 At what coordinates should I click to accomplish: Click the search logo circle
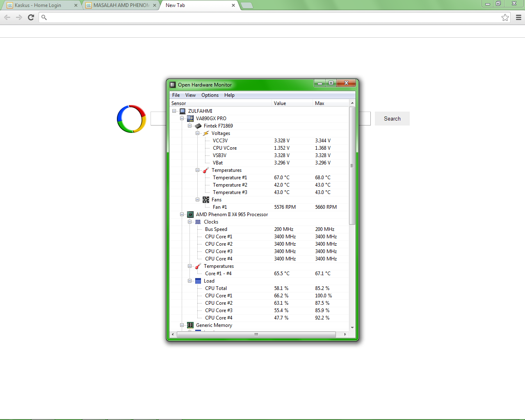131,119
